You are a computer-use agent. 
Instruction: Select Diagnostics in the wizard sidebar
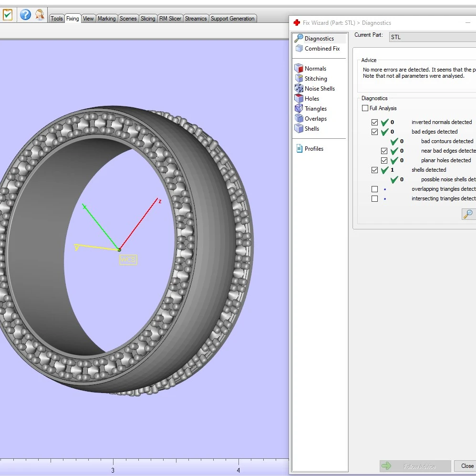tap(320, 38)
